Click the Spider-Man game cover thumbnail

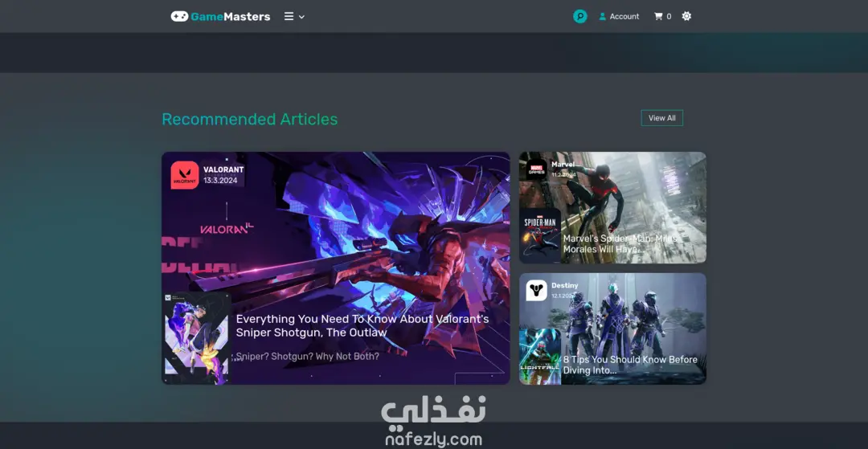(x=540, y=235)
